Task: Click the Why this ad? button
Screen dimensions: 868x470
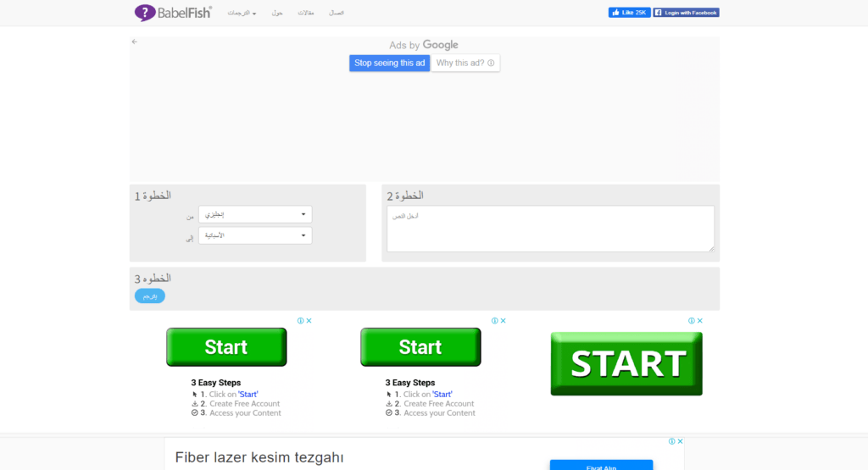Action: 465,64
